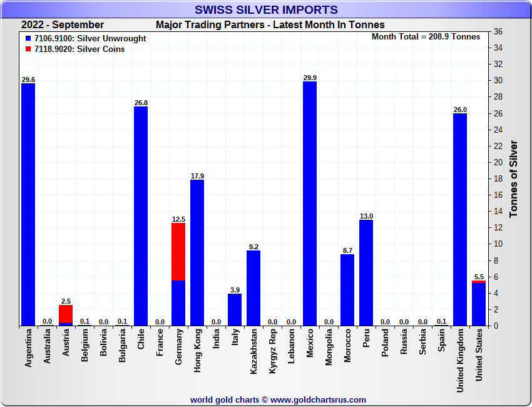The height and width of the screenshot is (407, 532).
Task: Click the '5.5' value above United States
Action: click(x=479, y=277)
